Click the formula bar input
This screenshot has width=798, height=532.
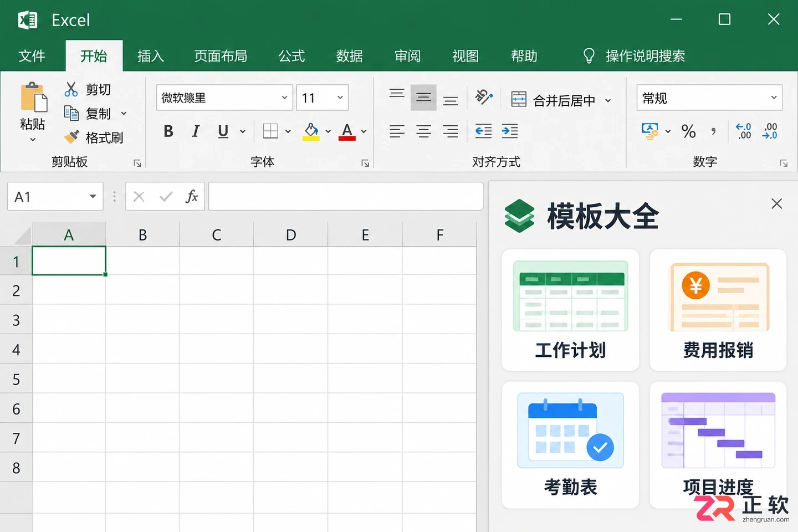(346, 197)
